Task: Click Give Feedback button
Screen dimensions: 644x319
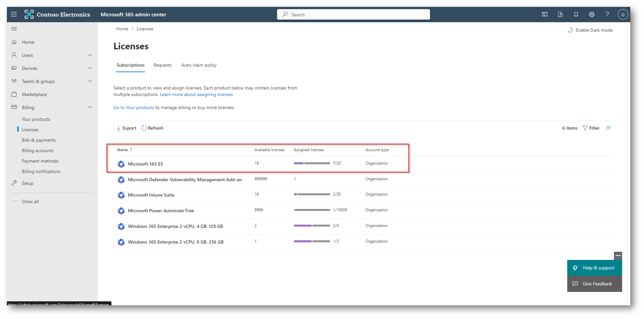Action: [x=594, y=284]
